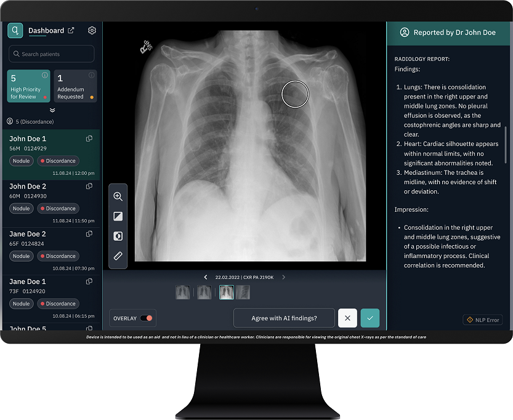This screenshot has height=420, width=513.
Task: Select the invert image tool
Action: (118, 236)
